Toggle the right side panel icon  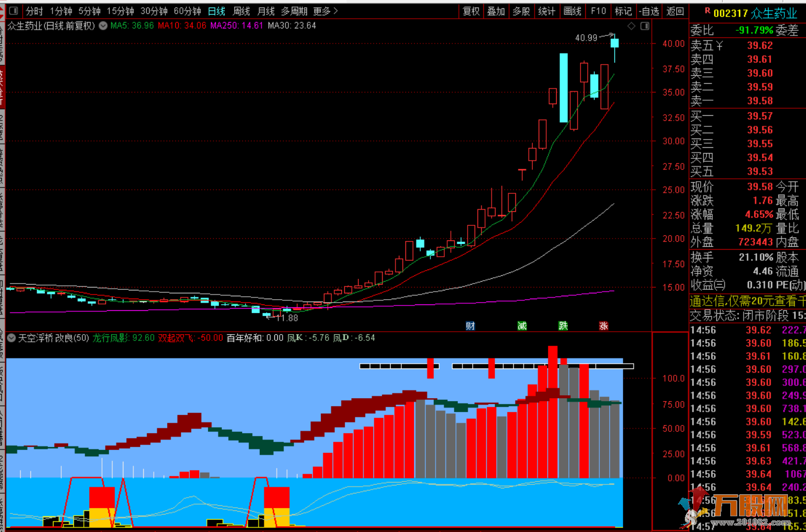tap(645, 26)
